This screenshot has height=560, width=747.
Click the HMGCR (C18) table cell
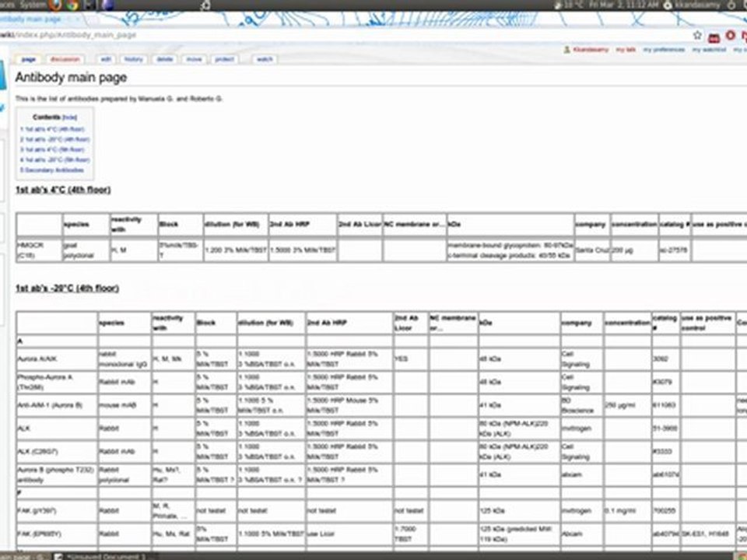(x=39, y=250)
